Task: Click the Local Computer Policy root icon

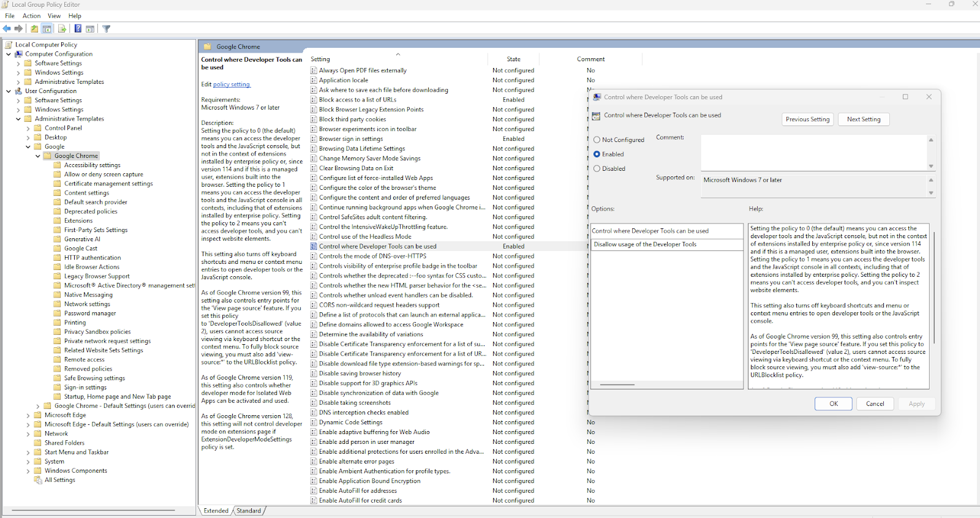Action: 9,45
